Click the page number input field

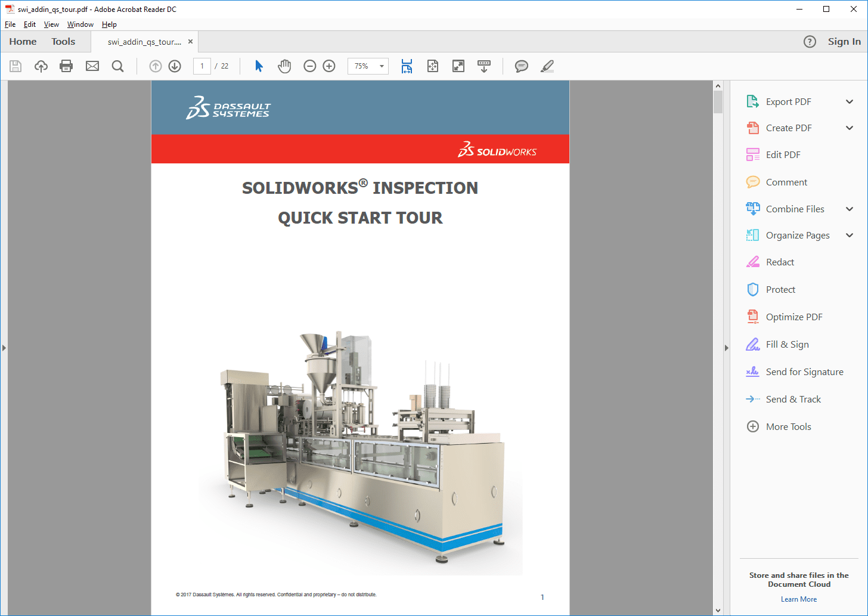pos(202,66)
